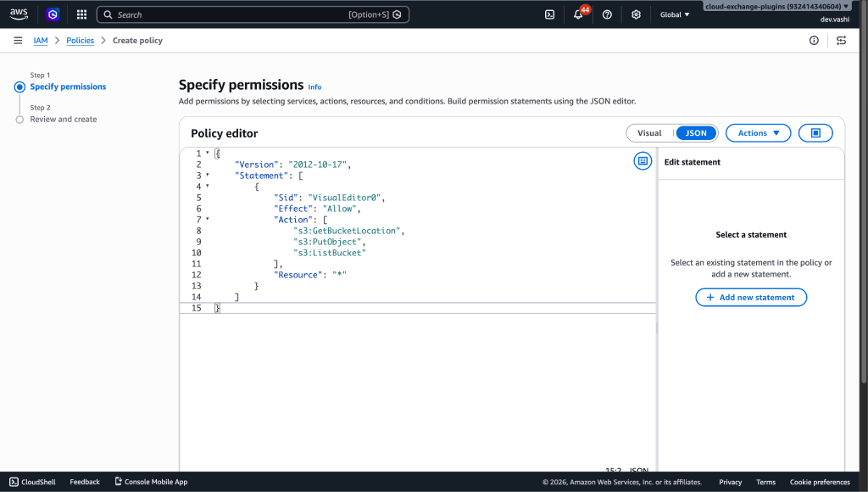This screenshot has height=492, width=868.
Task: Collapse the Action array fold on line 7
Action: (x=208, y=220)
